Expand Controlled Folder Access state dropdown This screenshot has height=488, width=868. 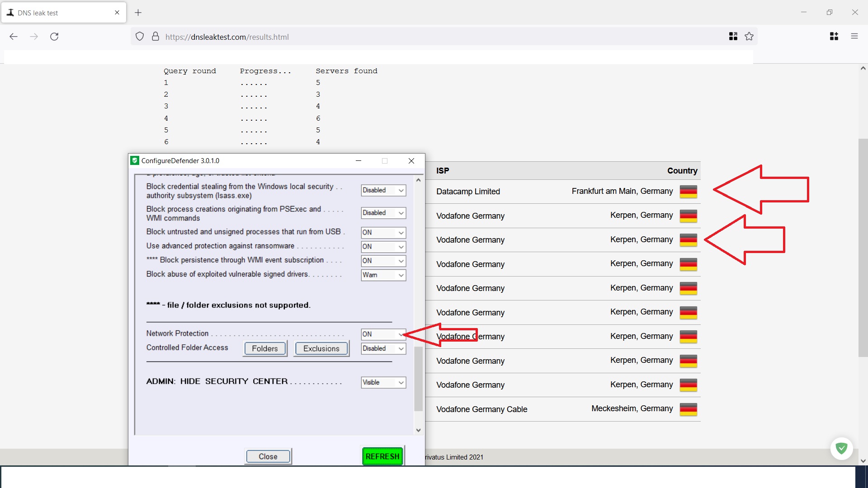(383, 348)
